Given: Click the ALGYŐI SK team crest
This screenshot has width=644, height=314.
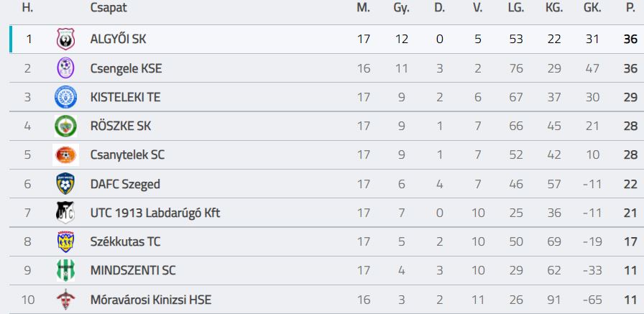Looking at the screenshot, I should (65, 39).
